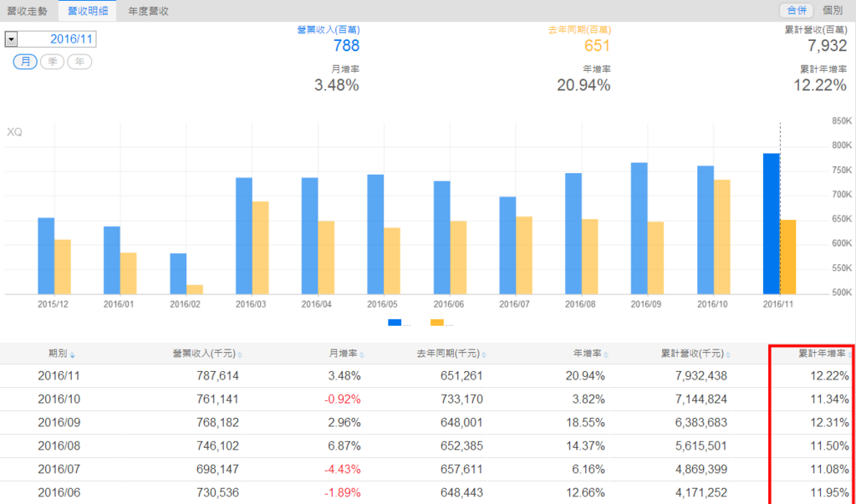
Task: Click the 2016/06 row period cell
Action: (x=59, y=492)
